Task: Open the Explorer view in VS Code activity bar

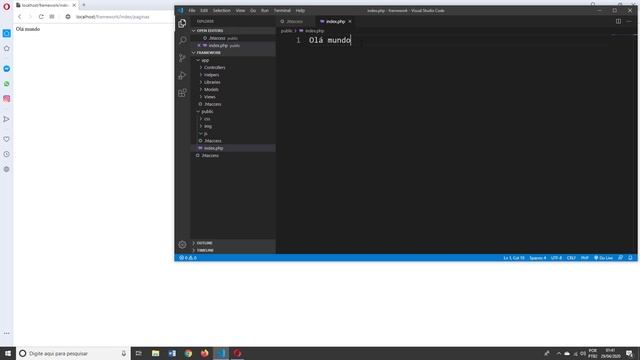Action: (x=182, y=23)
